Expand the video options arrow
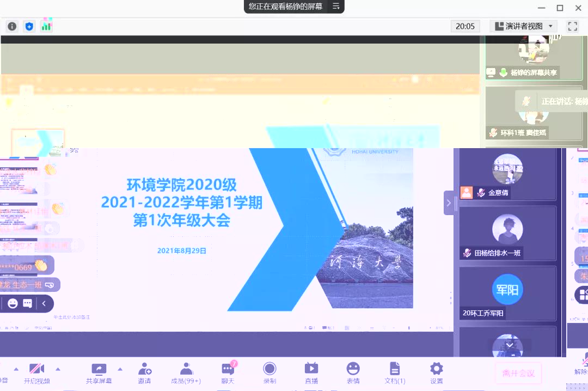 (58, 369)
